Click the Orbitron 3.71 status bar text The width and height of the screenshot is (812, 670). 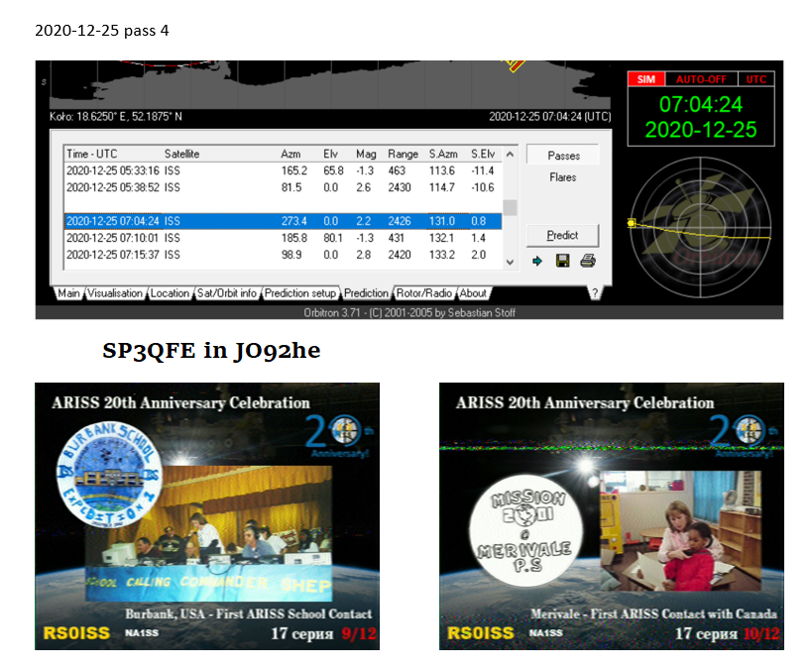409,313
